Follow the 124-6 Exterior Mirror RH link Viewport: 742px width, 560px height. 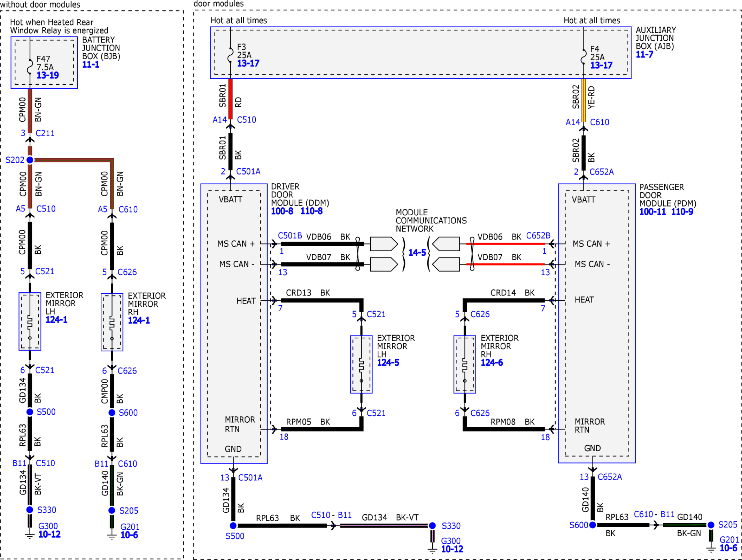point(492,363)
